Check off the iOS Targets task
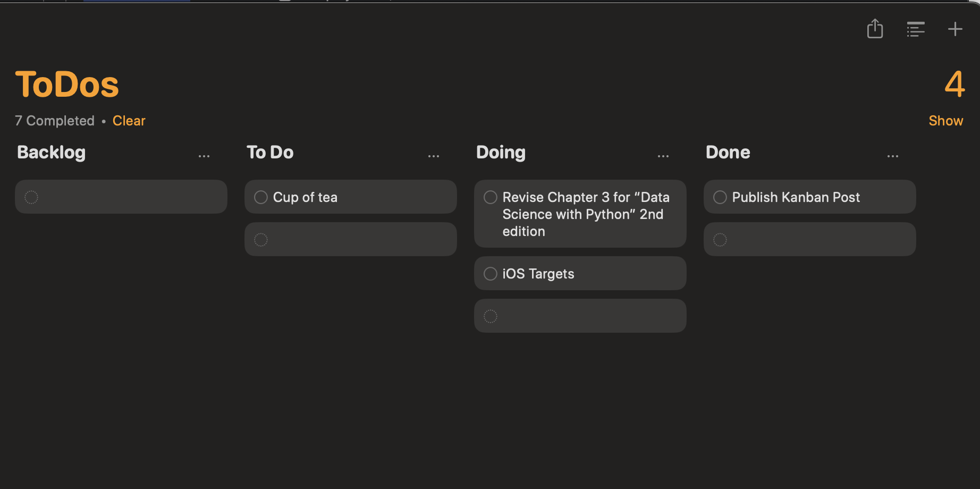This screenshot has height=489, width=980. tap(490, 273)
